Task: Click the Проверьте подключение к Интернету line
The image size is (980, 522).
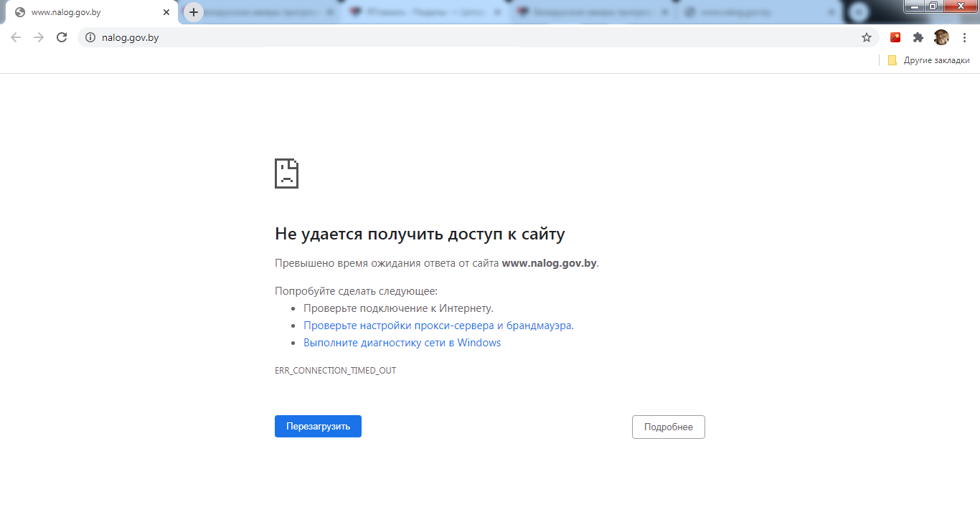Action: point(398,308)
